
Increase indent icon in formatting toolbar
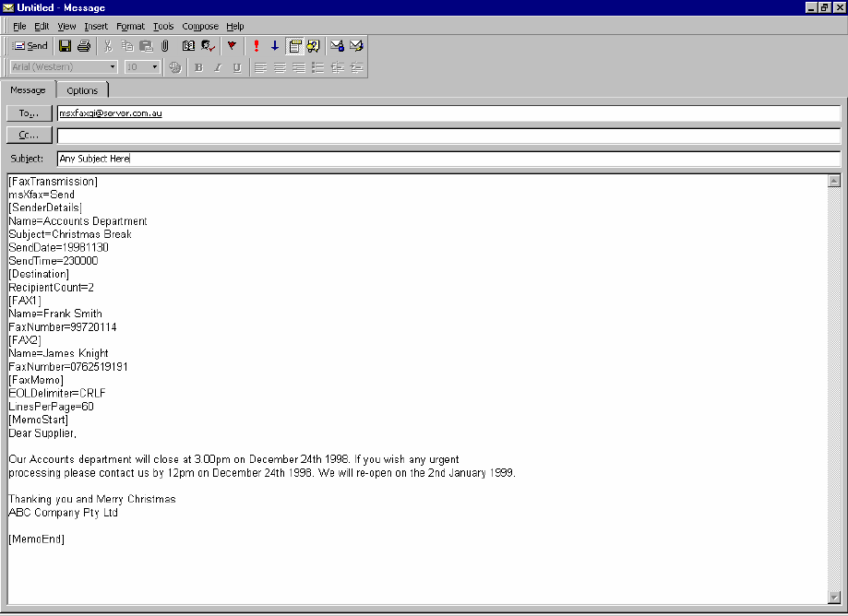(356, 67)
